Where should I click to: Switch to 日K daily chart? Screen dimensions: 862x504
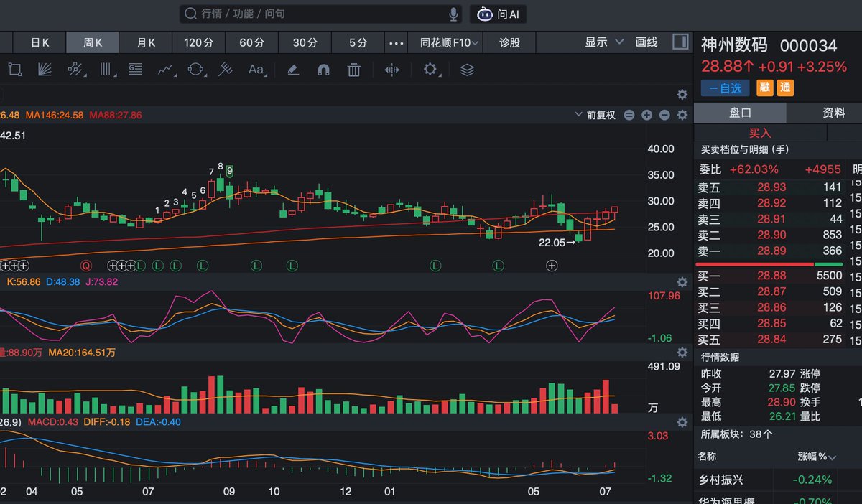40,42
